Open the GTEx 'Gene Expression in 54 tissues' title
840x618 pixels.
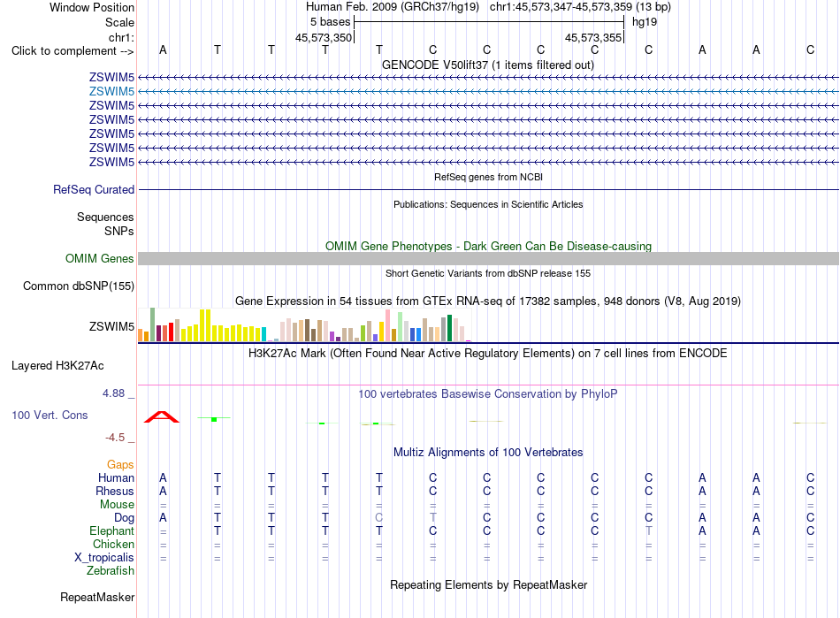point(488,301)
